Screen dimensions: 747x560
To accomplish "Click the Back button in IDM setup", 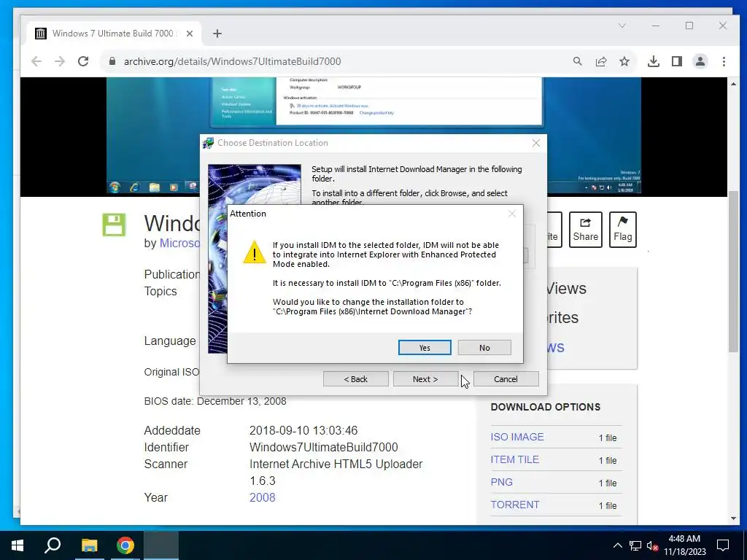I will (355, 379).
